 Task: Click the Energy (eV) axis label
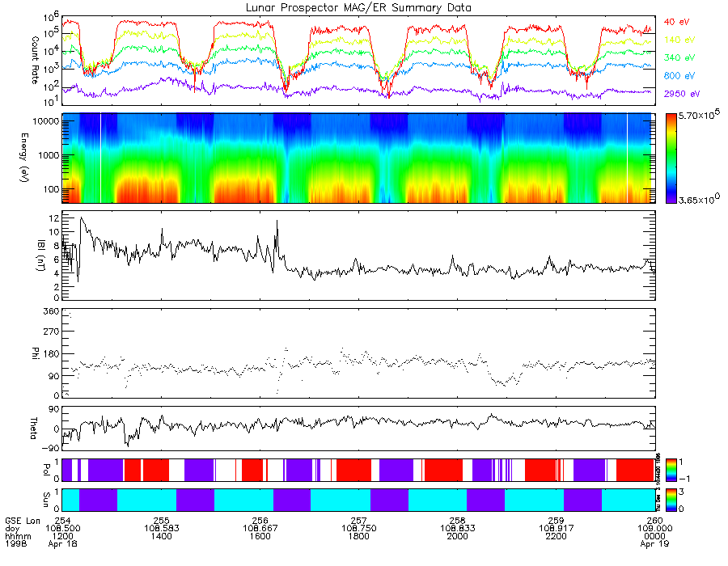[24, 158]
